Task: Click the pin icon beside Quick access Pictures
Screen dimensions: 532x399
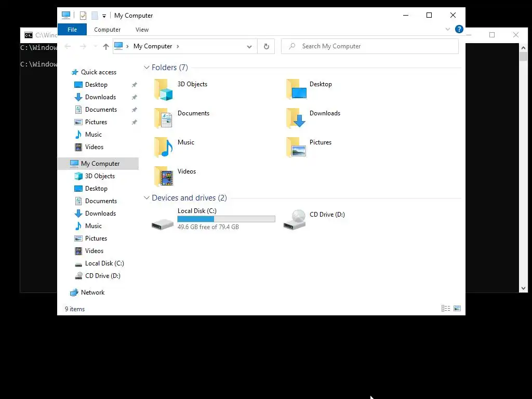Action: click(135, 122)
